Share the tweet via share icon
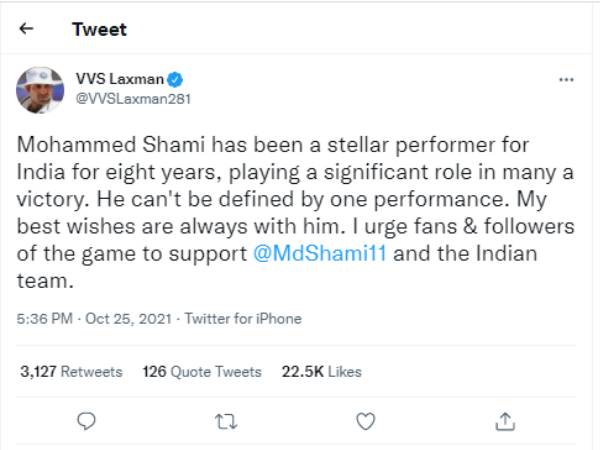 point(505,418)
